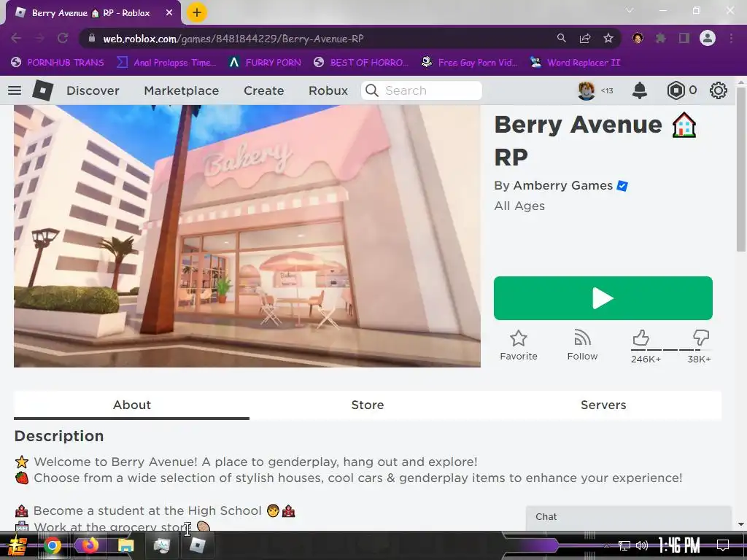
Task: Like the game with thumbs up
Action: point(641,338)
